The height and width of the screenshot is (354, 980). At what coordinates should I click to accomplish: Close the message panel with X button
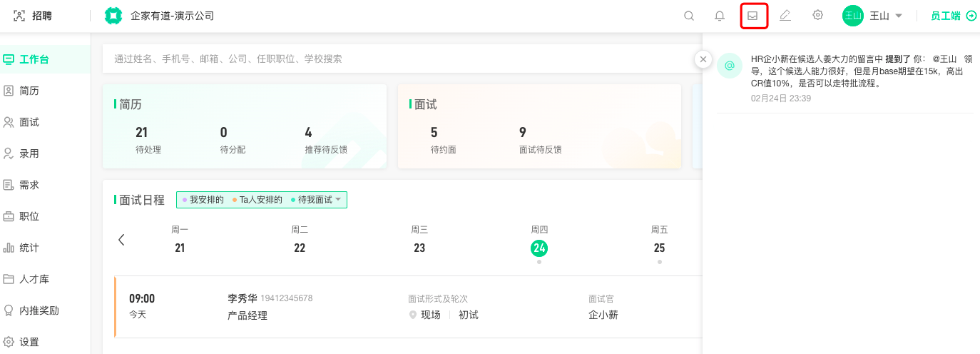pyautogui.click(x=703, y=60)
